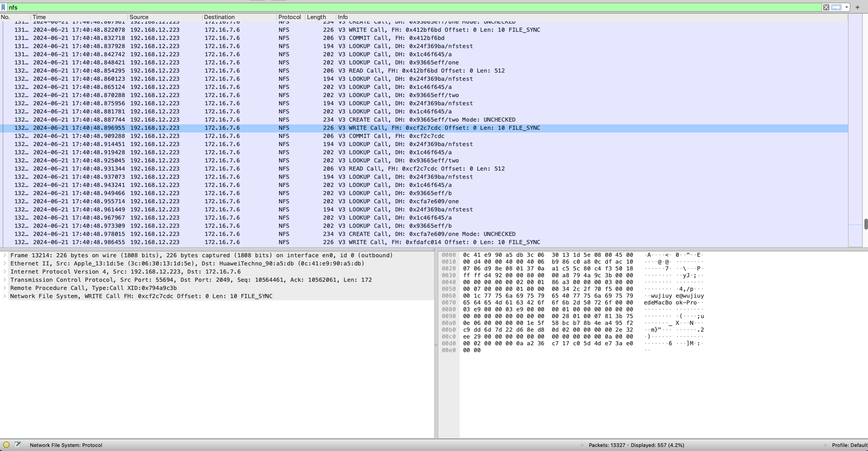This screenshot has width=868, height=451.
Task: Select the LOOKUP packet at 17:40:48.842742
Action: point(424,54)
